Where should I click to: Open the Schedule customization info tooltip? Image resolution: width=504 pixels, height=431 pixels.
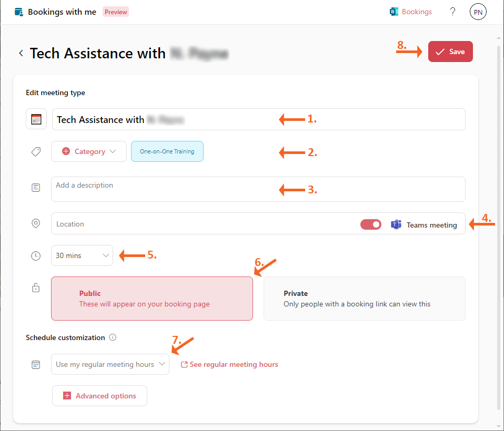(113, 337)
